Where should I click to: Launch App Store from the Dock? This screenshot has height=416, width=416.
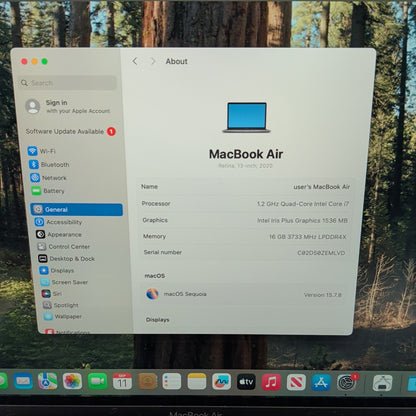(x=321, y=382)
